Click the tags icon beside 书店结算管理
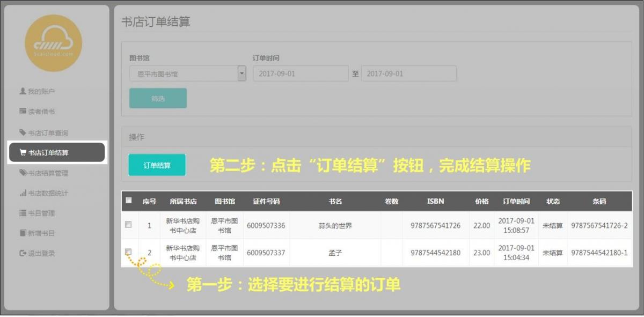 click(23, 173)
